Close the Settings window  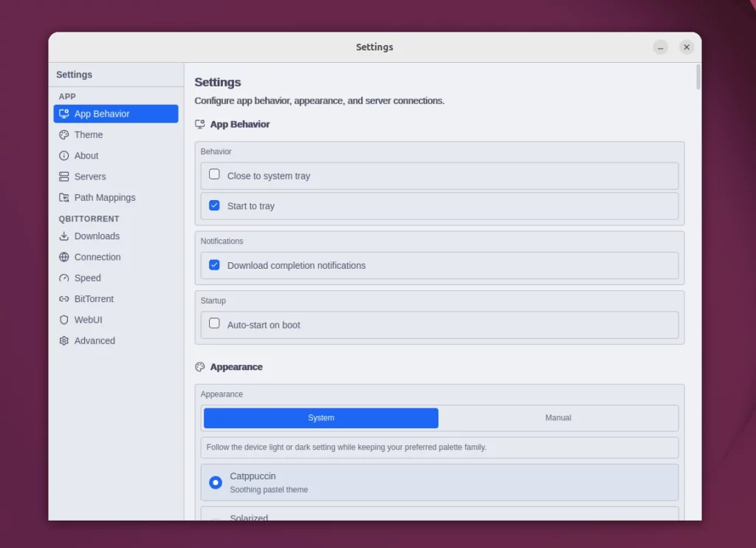pyautogui.click(x=686, y=47)
